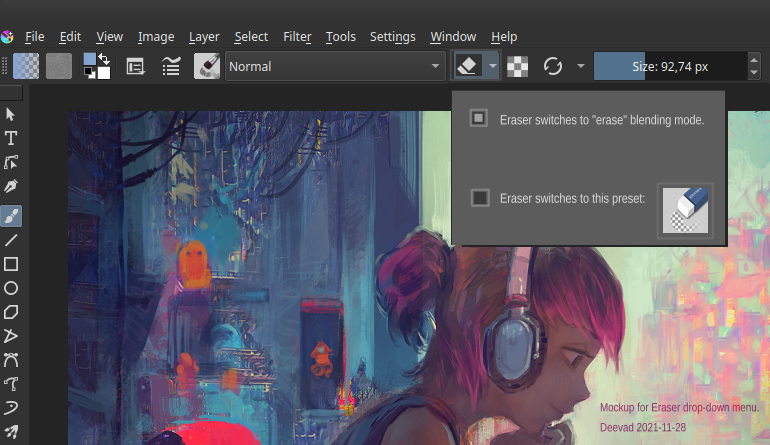
Task: Toggle the eraser mode button
Action: 467,65
